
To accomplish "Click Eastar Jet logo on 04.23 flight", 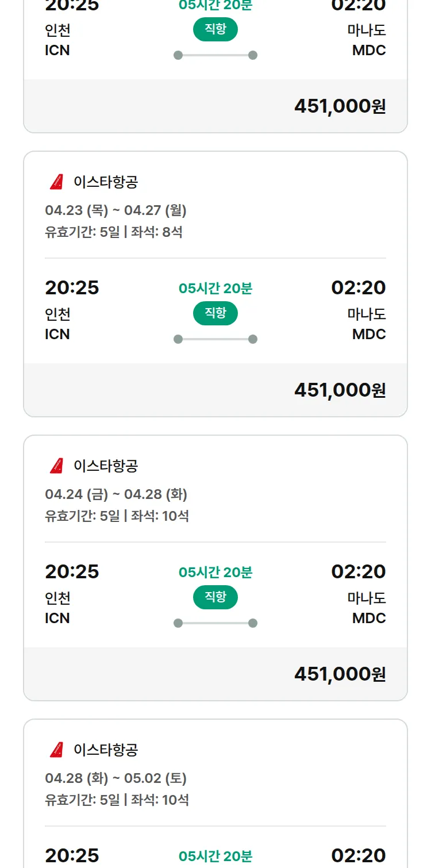I will pyautogui.click(x=56, y=182).
